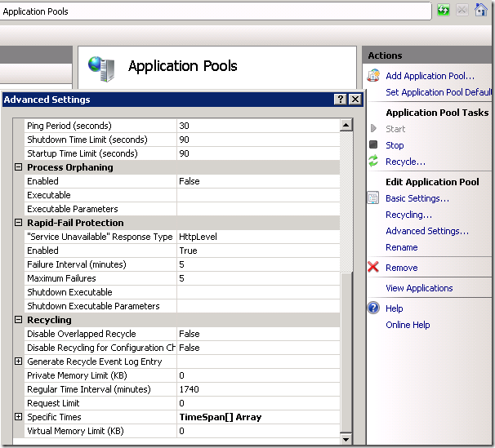Select Regular Time Interval (minutes) label
This screenshot has height=448, width=495.
click(x=89, y=389)
